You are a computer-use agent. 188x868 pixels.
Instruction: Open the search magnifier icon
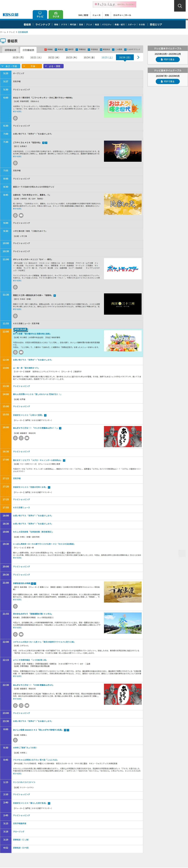tap(180, 6)
